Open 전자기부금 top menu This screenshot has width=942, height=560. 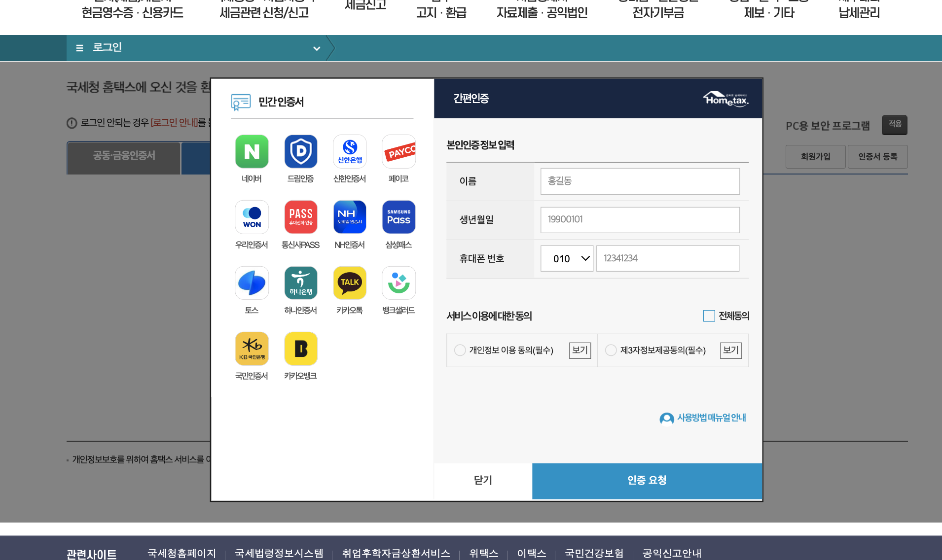pos(658,13)
